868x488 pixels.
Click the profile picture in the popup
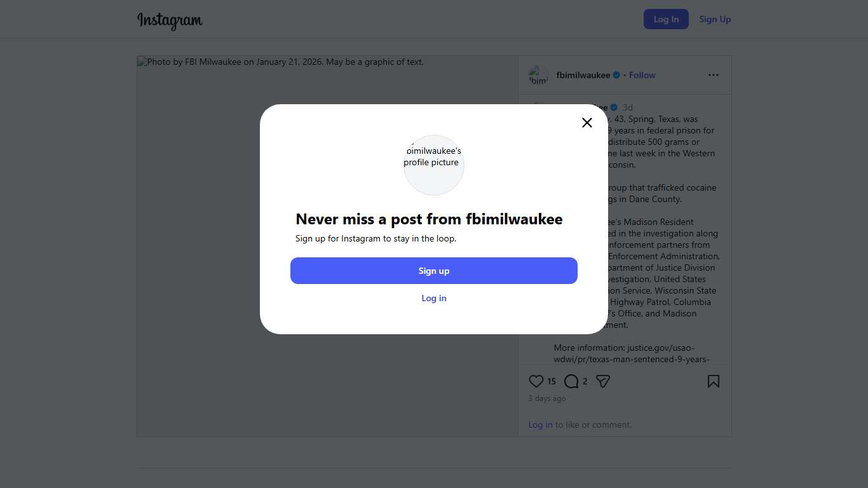[x=434, y=165]
